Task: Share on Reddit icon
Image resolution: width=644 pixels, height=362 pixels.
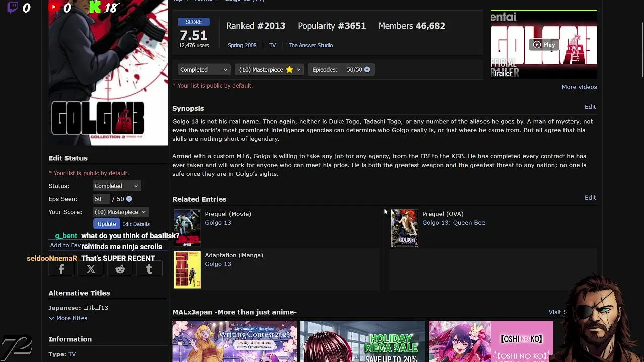Action: point(120,269)
